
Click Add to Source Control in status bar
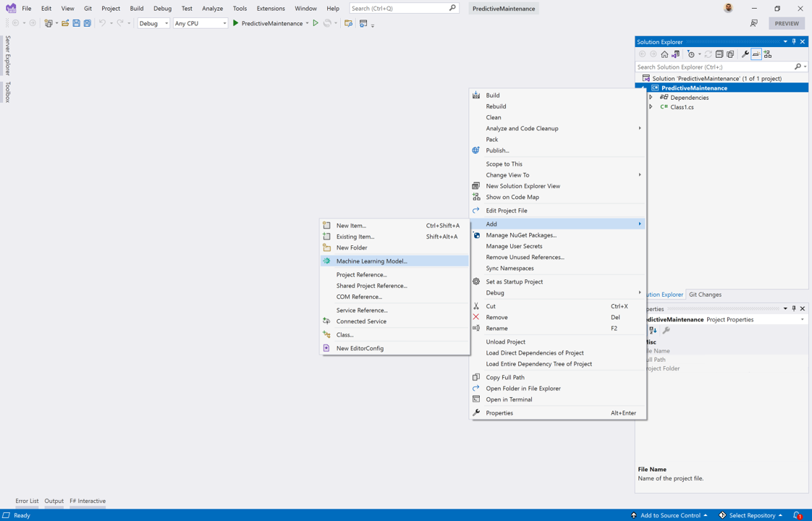tap(669, 515)
